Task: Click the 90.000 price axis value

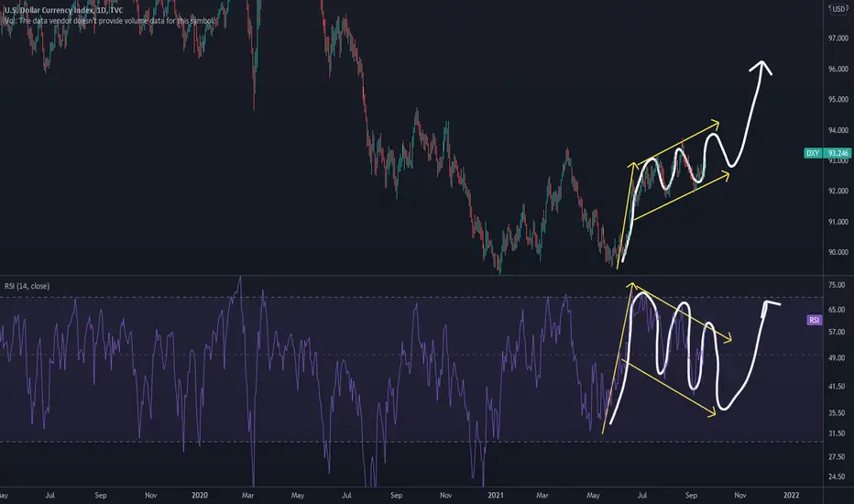Action: click(x=838, y=252)
